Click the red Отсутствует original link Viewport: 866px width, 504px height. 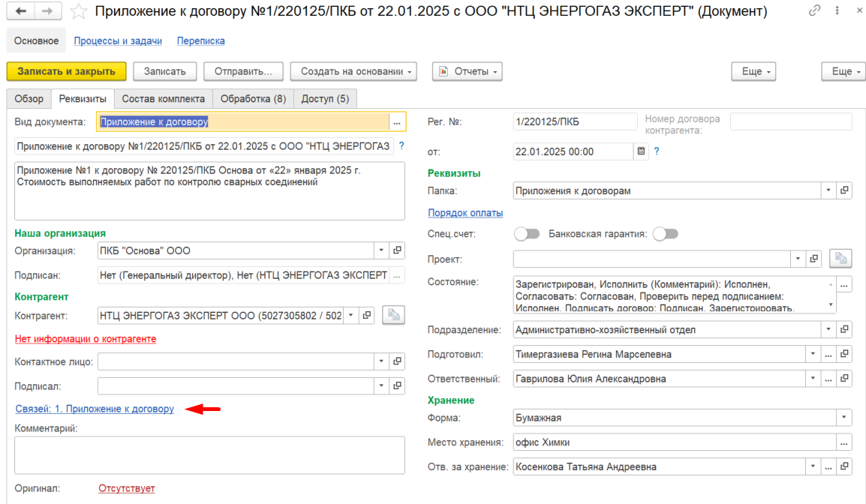pyautogui.click(x=127, y=488)
